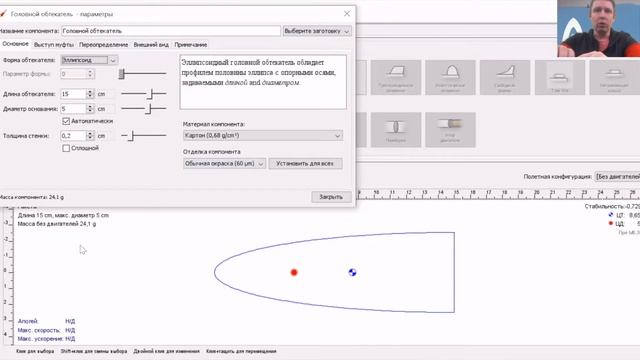Open the Выберите заготовку dropdown
640x360 pixels.
point(317,31)
